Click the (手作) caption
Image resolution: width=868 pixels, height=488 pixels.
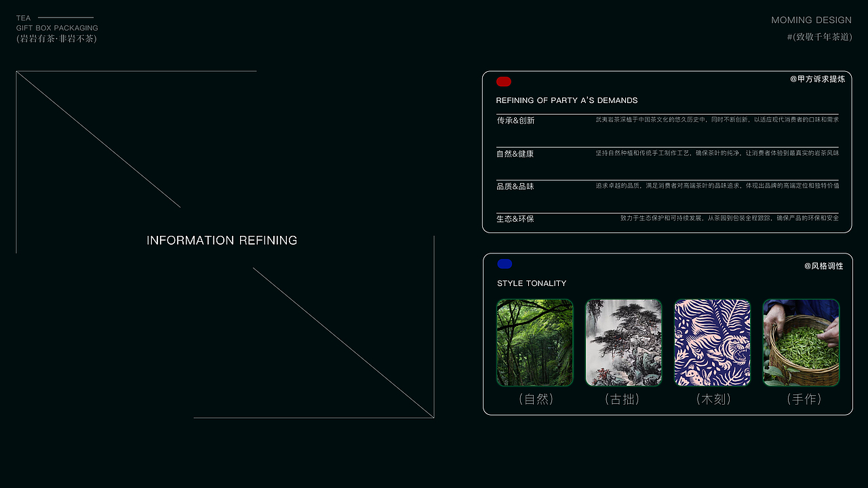(804, 399)
